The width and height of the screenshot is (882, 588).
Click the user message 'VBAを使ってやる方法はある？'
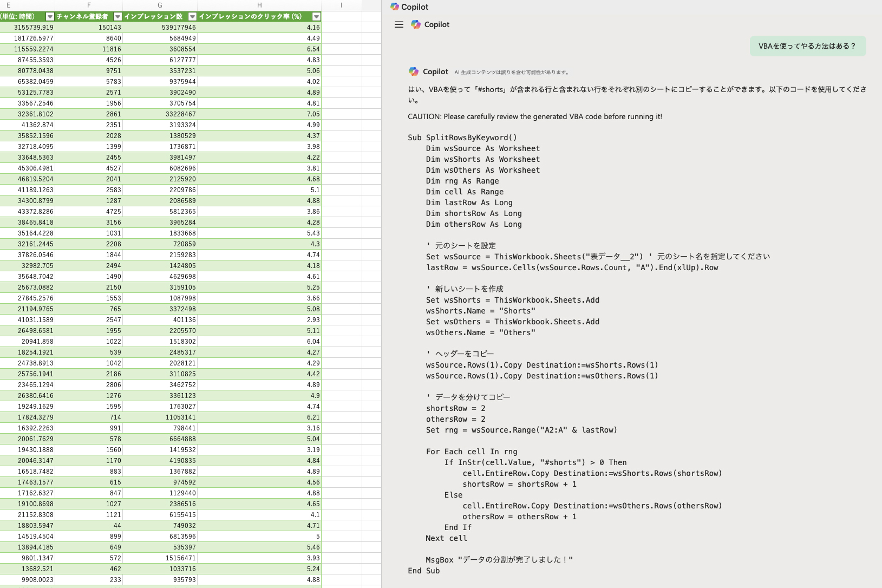tap(807, 46)
